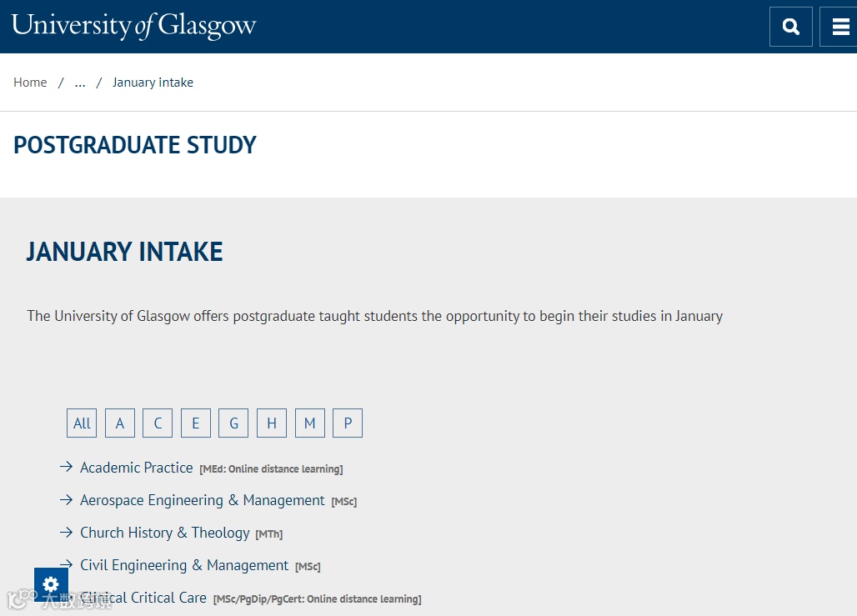857x616 pixels.
Task: Open Church History & Theology link
Action: tap(164, 533)
